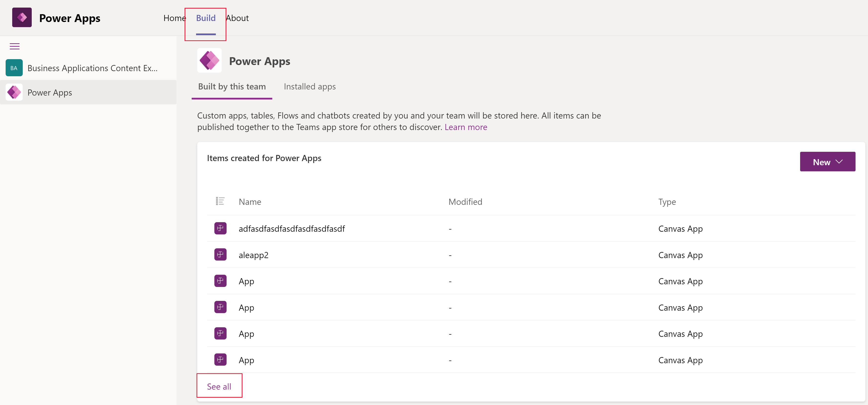The image size is (868, 405).
Task: Click the first App Canvas App icon
Action: [x=220, y=281]
